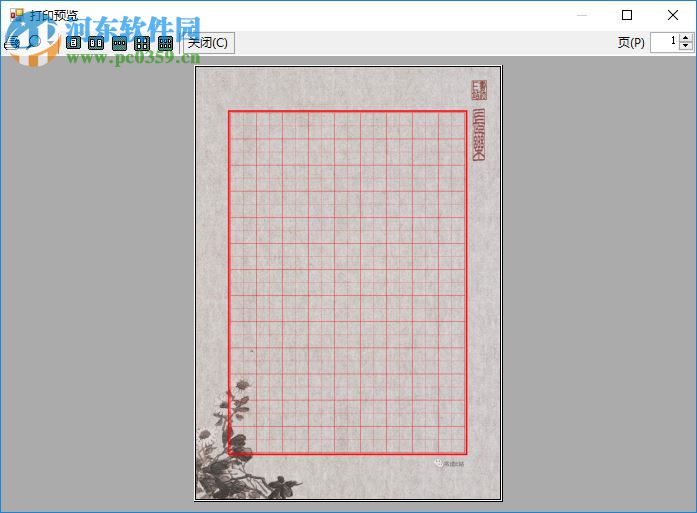The height and width of the screenshot is (513, 697).
Task: Close the print preview window
Action: pos(673,15)
